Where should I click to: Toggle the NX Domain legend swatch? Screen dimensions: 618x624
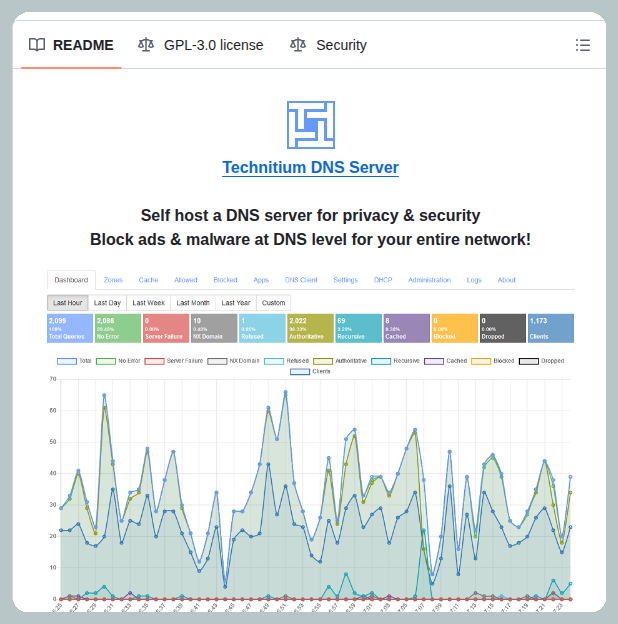(x=217, y=361)
